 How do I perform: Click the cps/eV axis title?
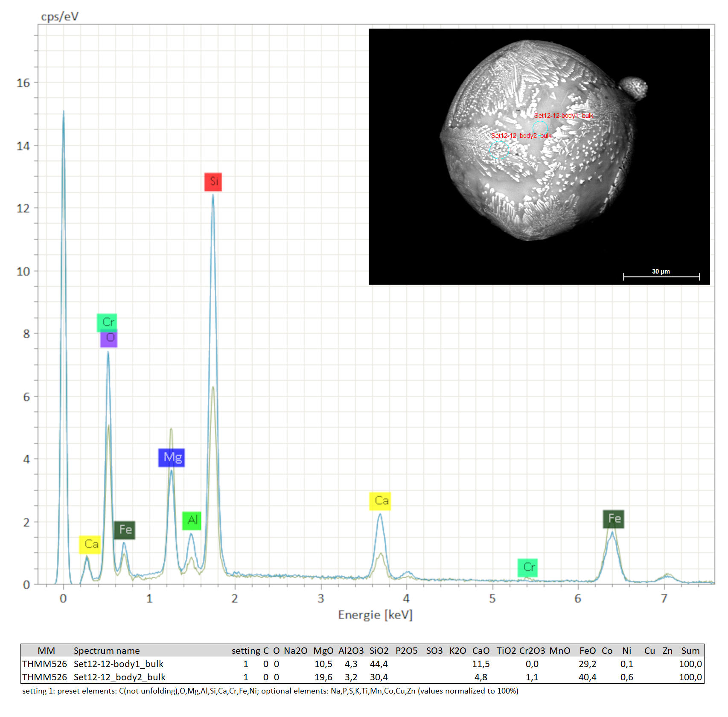point(60,17)
